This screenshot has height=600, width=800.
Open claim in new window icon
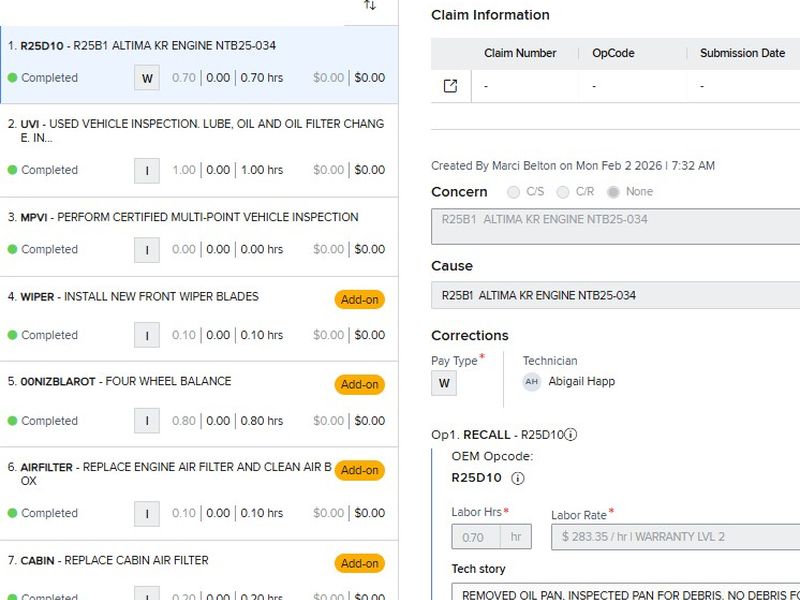[x=450, y=86]
